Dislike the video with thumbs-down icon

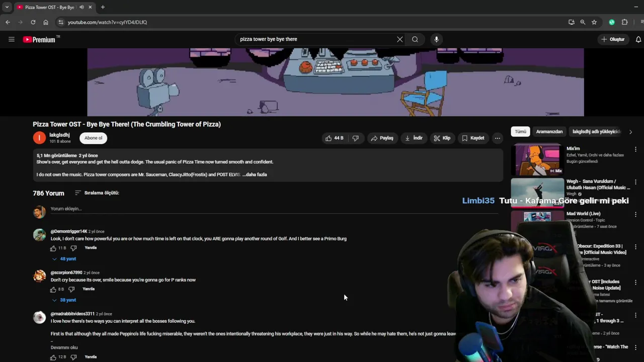356,138
